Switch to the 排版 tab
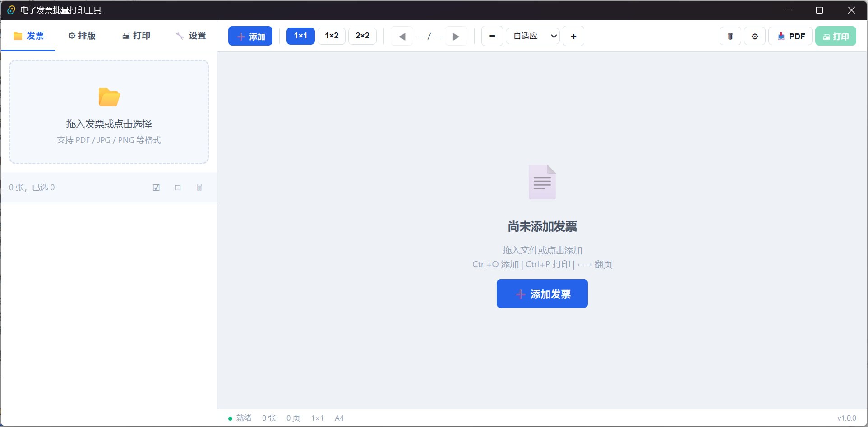Viewport: 868px width, 427px height. (82, 36)
